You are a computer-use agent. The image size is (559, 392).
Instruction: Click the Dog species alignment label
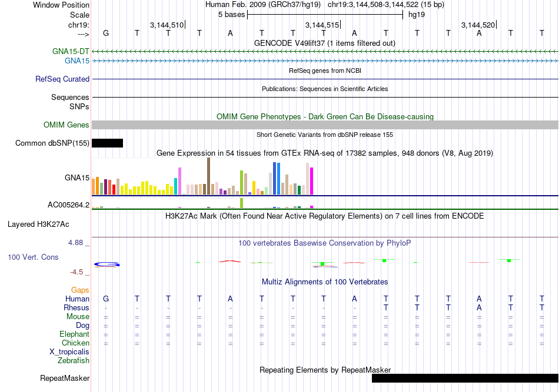click(x=82, y=326)
